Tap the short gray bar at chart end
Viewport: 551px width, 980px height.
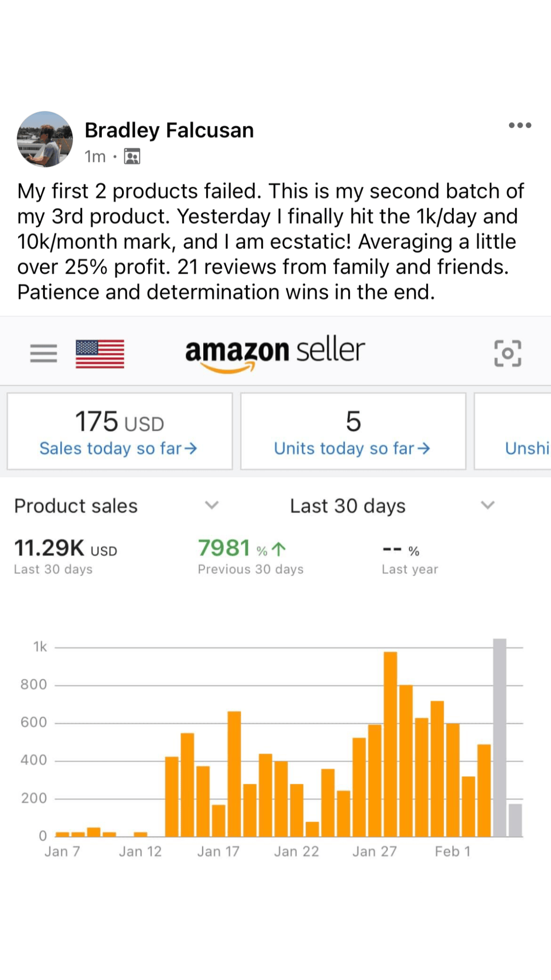point(515,820)
